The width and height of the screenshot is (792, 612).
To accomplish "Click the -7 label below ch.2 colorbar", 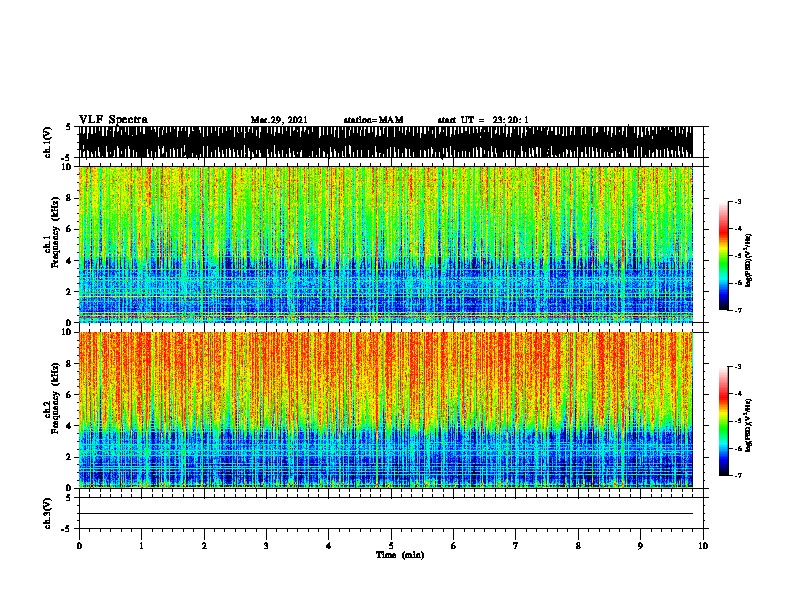I will click(737, 475).
